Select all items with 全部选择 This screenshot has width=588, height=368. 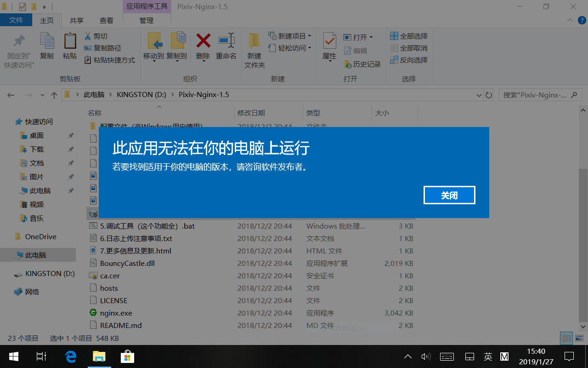coord(409,36)
